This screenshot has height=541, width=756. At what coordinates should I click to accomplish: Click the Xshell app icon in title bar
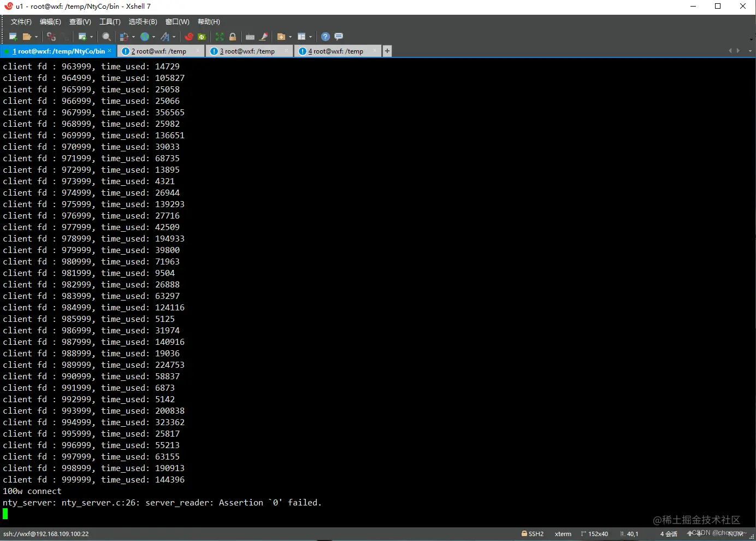coord(8,6)
